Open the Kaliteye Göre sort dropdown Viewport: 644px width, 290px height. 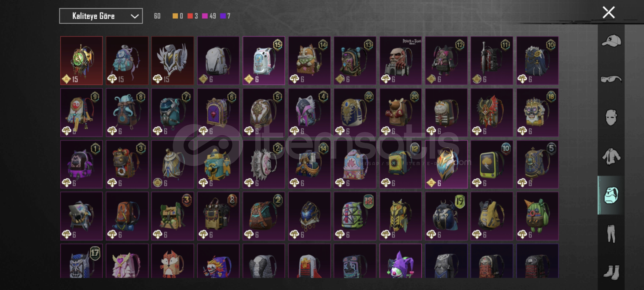pyautogui.click(x=101, y=16)
